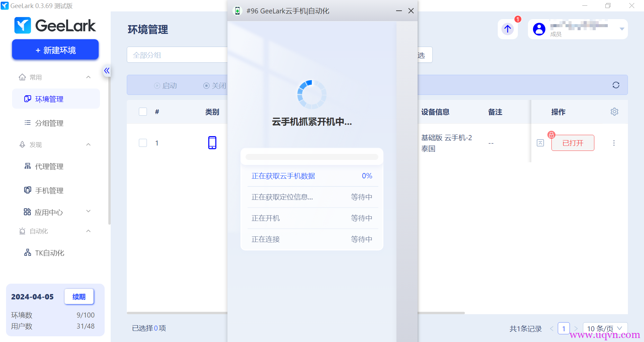Screen dimensions: 644x342
Task: Expand the 应用中心 menu
Action: pos(88,212)
